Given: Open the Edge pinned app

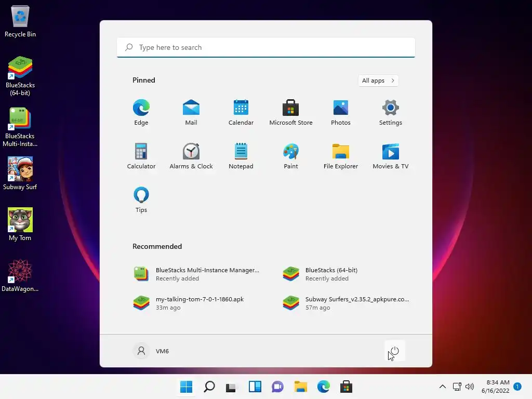Looking at the screenshot, I should 141,112.
